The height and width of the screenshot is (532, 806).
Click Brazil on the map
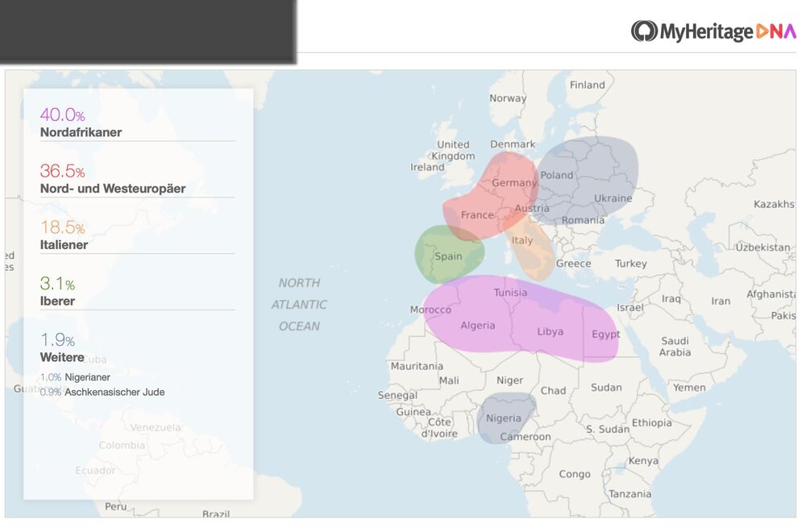click(x=216, y=513)
